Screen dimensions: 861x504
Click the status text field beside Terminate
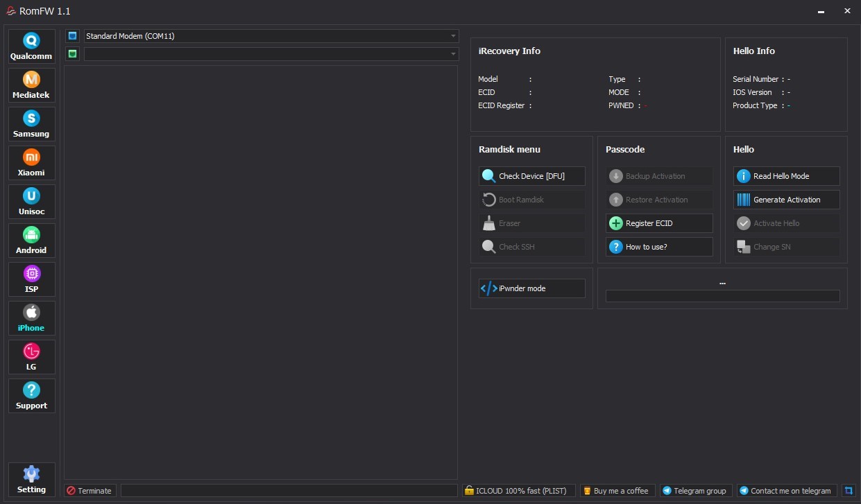289,491
